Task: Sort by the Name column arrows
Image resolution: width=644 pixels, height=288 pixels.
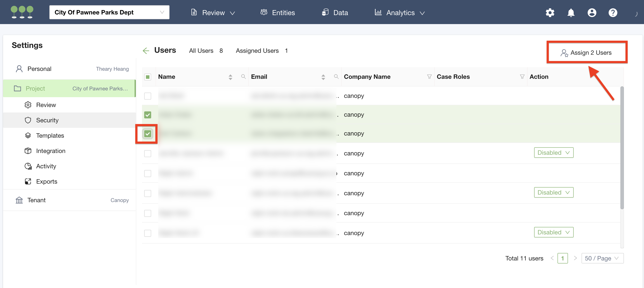Action: (x=230, y=77)
